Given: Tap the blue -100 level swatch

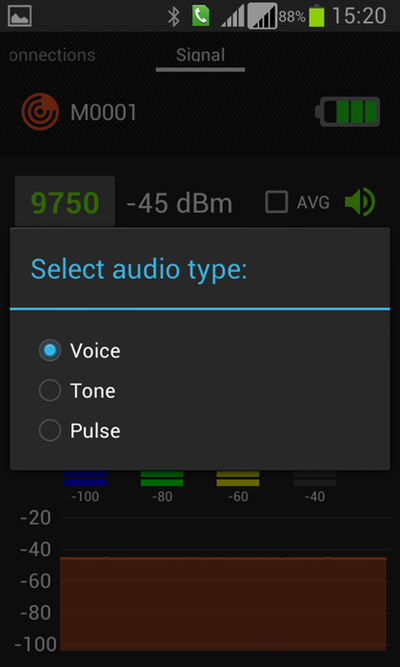Looking at the screenshot, I should 86,478.
